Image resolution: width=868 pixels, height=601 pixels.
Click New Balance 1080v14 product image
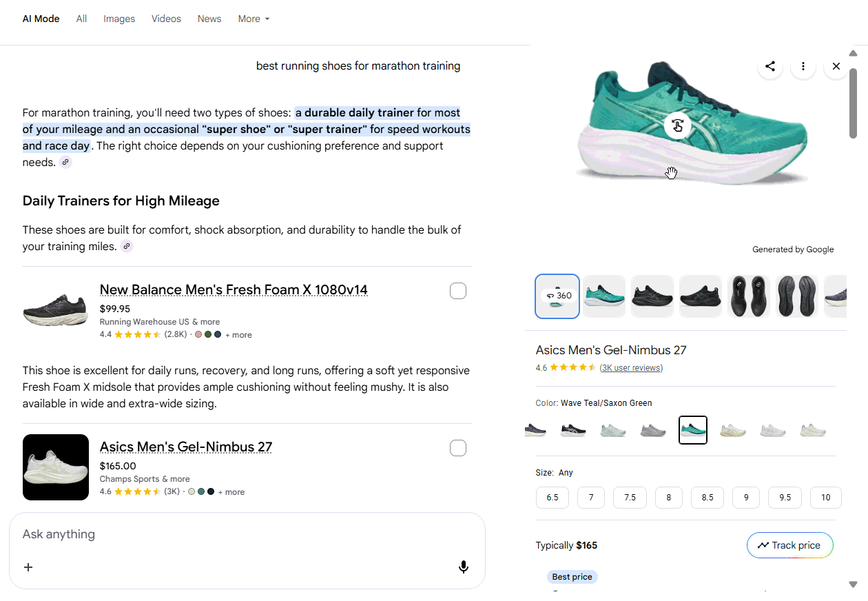point(56,310)
